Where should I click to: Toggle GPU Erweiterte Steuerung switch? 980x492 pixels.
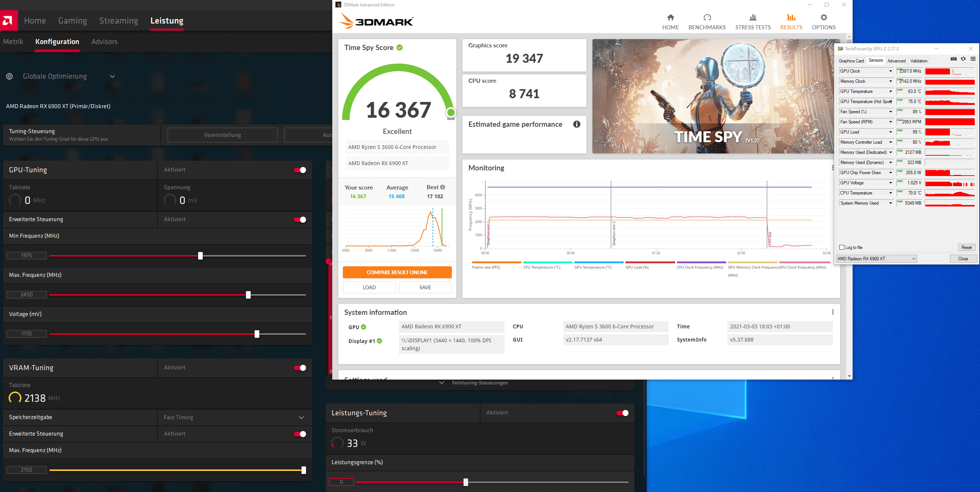(x=300, y=219)
